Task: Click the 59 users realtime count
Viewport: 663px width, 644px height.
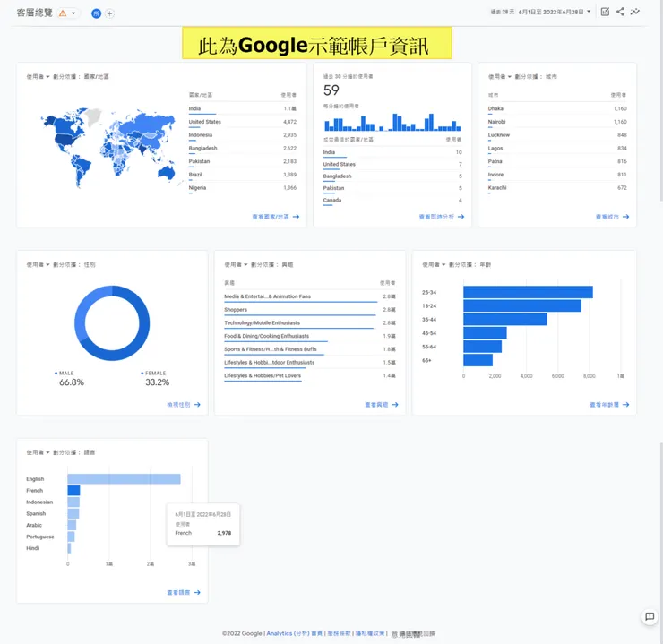Action: click(x=331, y=90)
